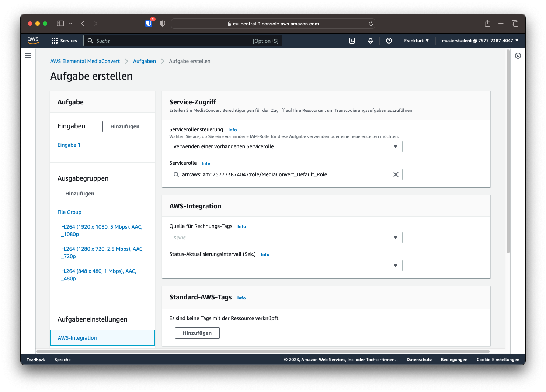This screenshot has width=546, height=392.
Task: Add an output group with Hinzufügen
Action: (x=80, y=194)
